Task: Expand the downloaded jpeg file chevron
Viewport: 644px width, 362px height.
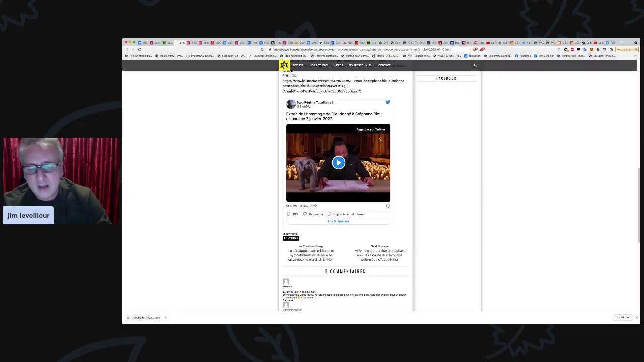Action: [x=165, y=318]
